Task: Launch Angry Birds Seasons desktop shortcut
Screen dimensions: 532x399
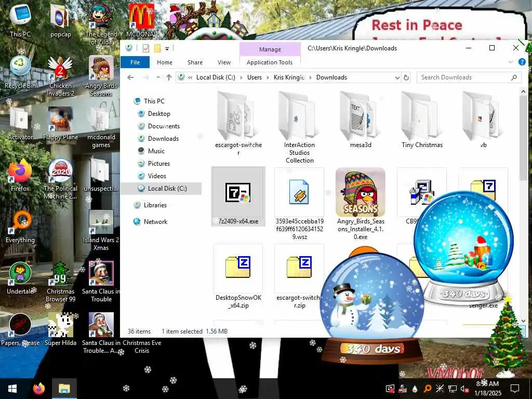Action: pyautogui.click(x=101, y=76)
